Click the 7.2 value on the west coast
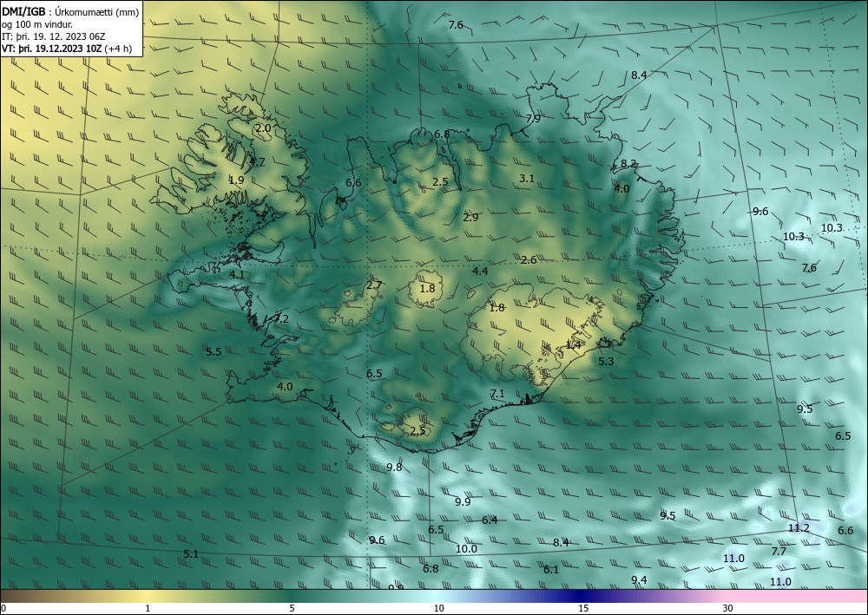 point(281,319)
